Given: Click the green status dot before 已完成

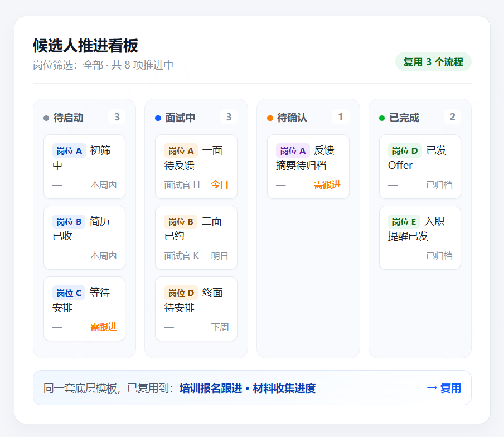Looking at the screenshot, I should point(382,118).
